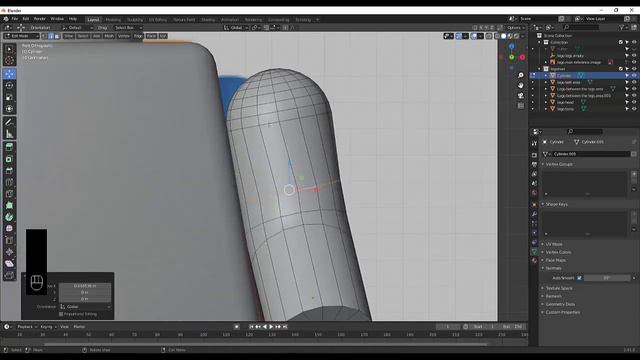Open the Help menu

click(73, 19)
